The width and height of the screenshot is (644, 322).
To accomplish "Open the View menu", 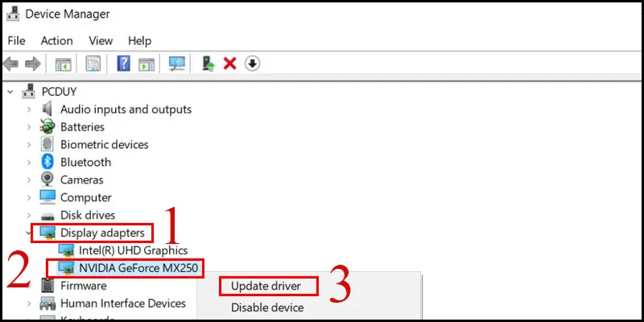I will 101,40.
